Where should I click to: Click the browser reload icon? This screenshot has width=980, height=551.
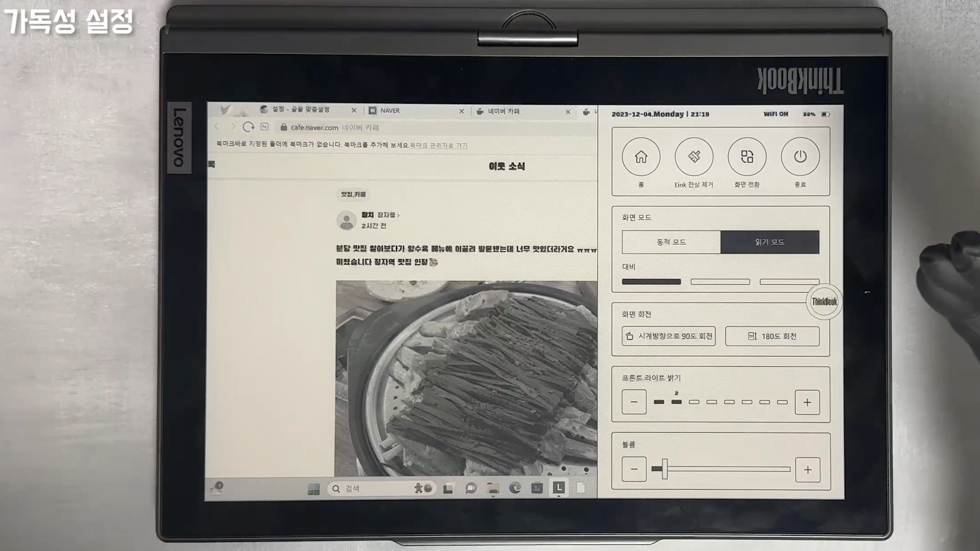pyautogui.click(x=249, y=127)
